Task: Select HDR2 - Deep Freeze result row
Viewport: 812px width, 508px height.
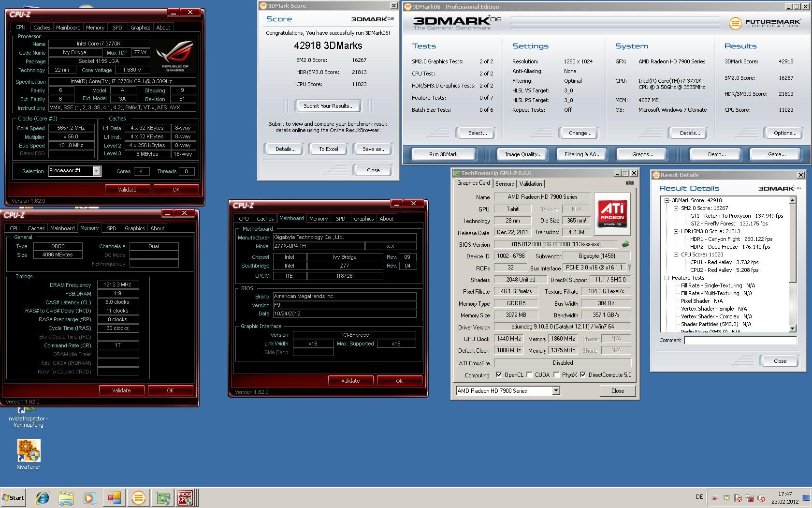Action: pos(730,247)
